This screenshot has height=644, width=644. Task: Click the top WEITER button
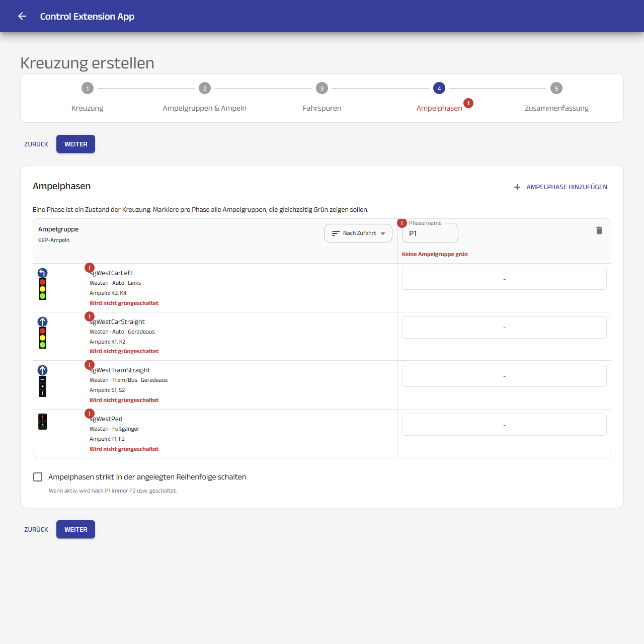(x=75, y=144)
